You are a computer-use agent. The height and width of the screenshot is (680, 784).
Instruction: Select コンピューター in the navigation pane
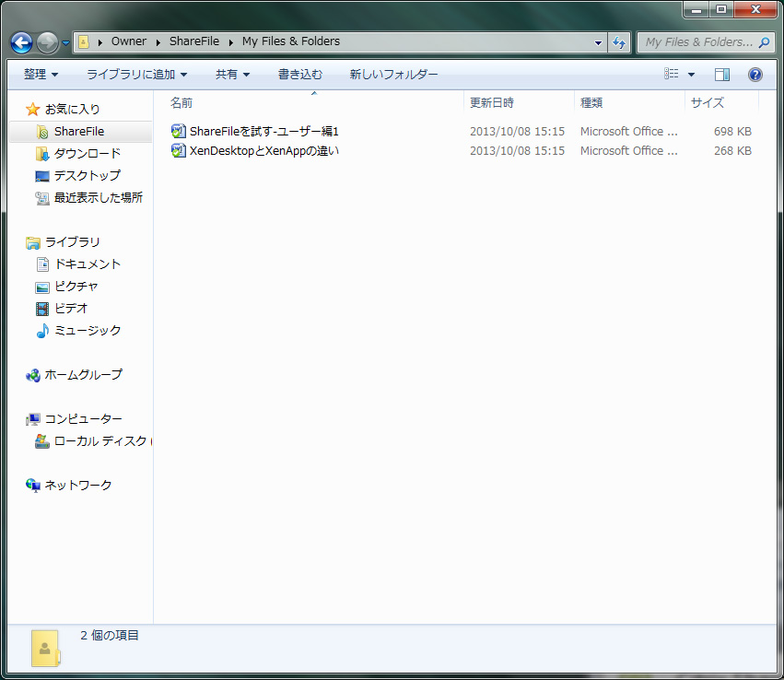click(x=84, y=418)
